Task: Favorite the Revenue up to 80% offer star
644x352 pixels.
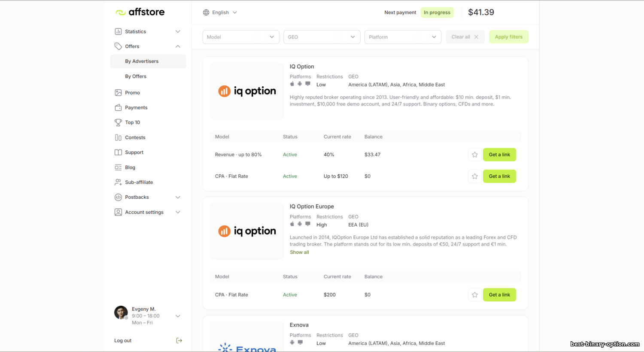Action: click(x=475, y=155)
